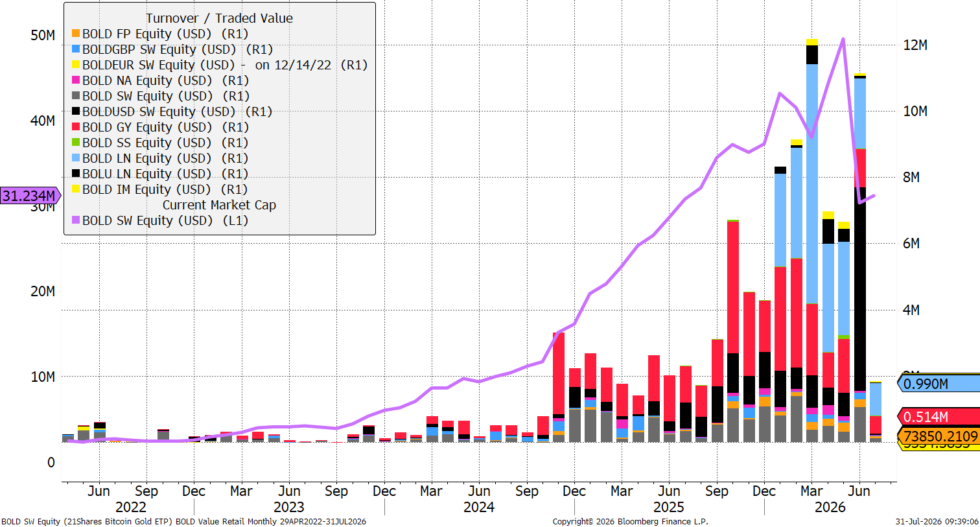Select the 2025 year label on the time axis

click(x=669, y=507)
